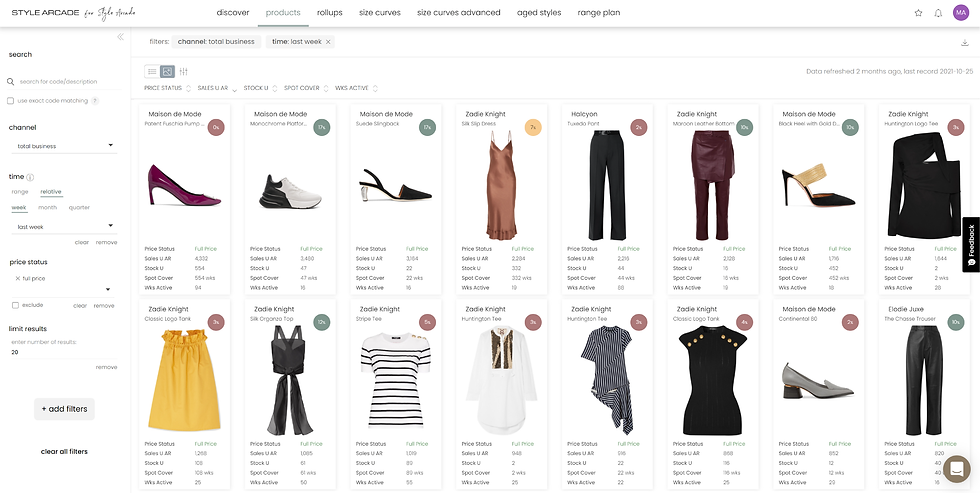Enable use exact code matching checkbox
This screenshot has width=980, height=493.
coord(11,101)
